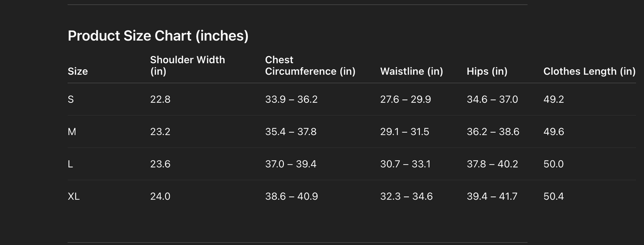Click the Clothes Length column header

[589, 71]
